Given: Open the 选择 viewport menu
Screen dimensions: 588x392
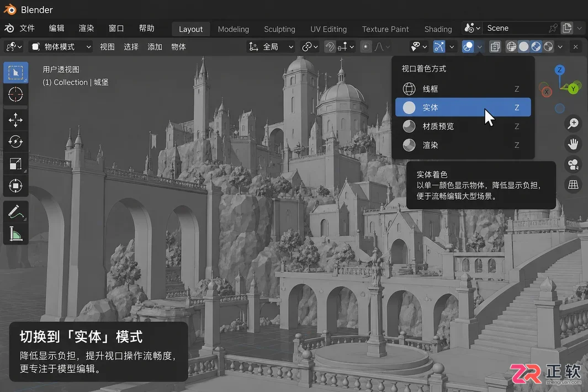Looking at the screenshot, I should click(131, 47).
